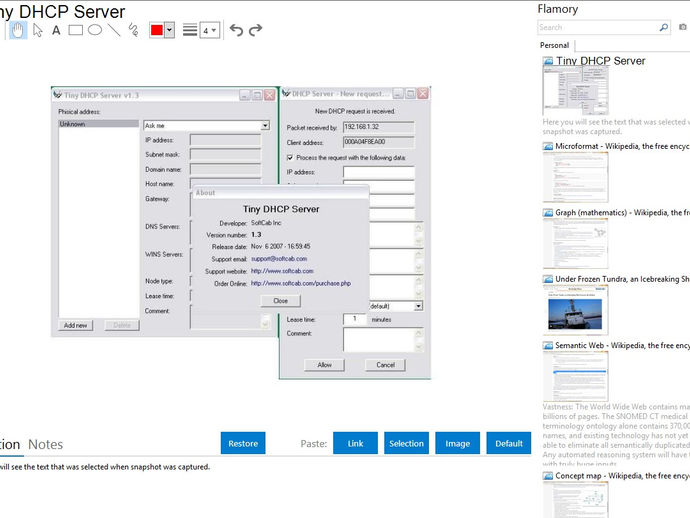This screenshot has height=518, width=690.
Task: Click the Semantic Web - Wikipedia title text
Action: tap(622, 345)
